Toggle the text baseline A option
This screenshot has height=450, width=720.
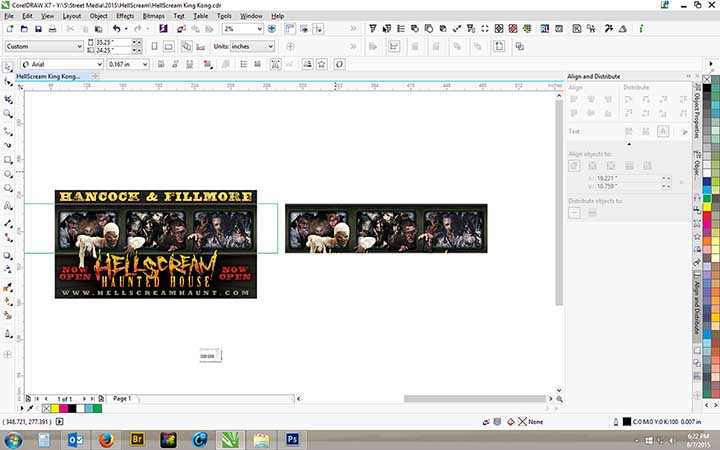pos(663,131)
